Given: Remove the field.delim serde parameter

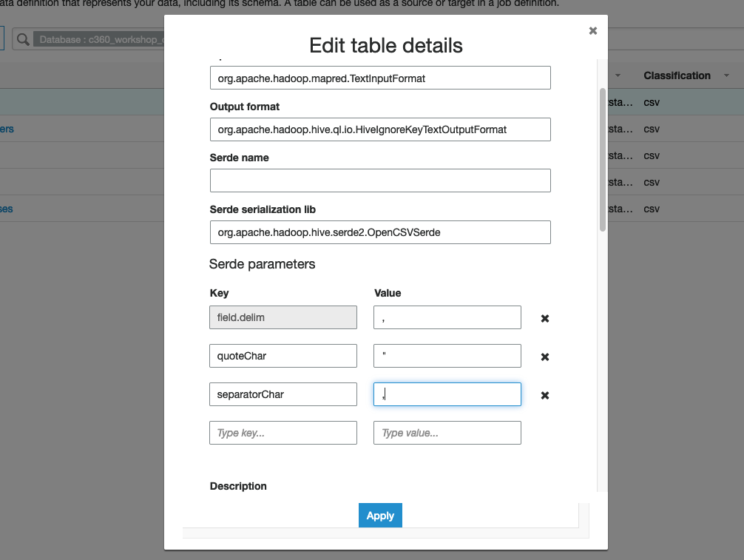Looking at the screenshot, I should [x=545, y=318].
